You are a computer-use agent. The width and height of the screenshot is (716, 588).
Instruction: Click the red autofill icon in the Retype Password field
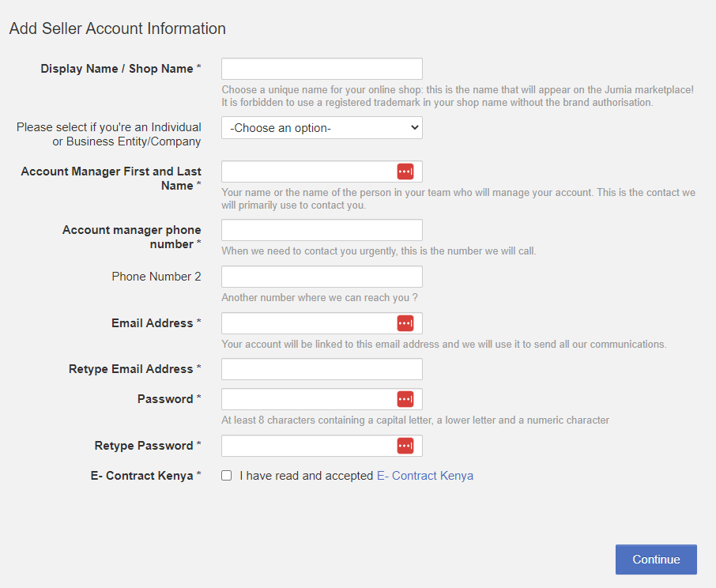tap(405, 446)
